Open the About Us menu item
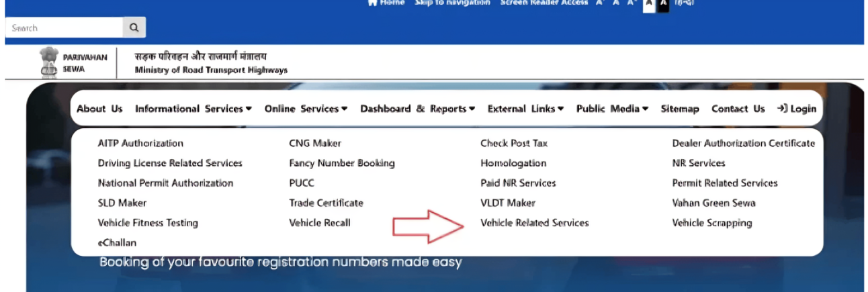 (x=99, y=109)
